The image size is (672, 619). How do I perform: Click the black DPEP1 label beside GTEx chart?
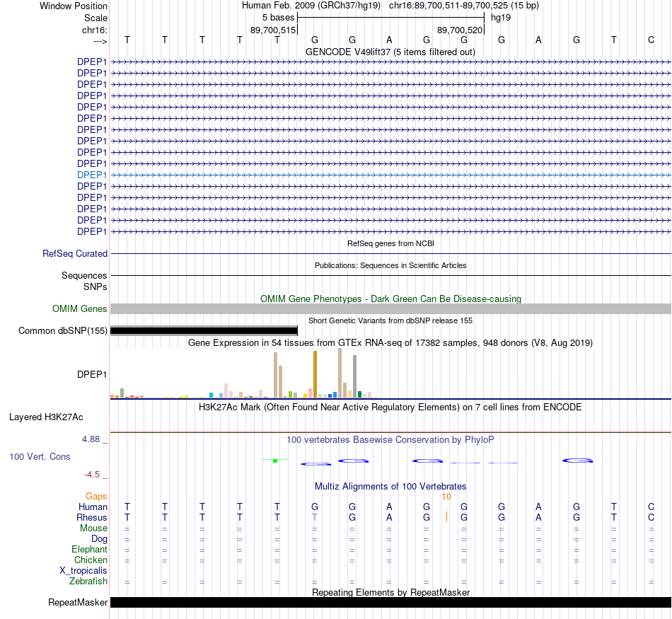(x=92, y=375)
